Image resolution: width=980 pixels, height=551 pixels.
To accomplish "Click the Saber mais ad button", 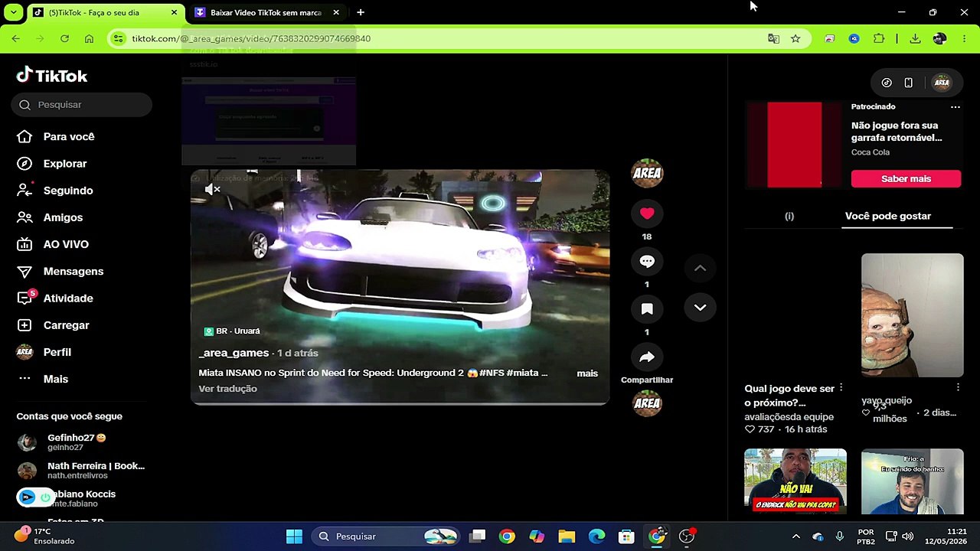I will (x=906, y=179).
